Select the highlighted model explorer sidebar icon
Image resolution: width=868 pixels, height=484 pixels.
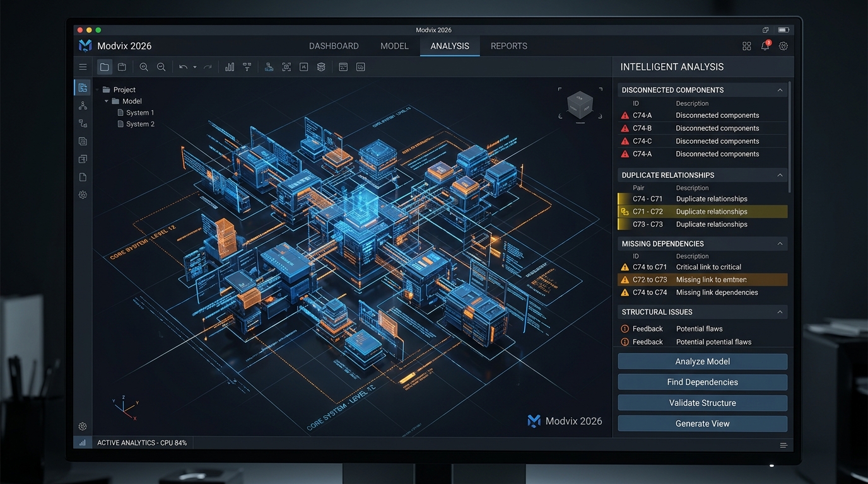coord(83,88)
